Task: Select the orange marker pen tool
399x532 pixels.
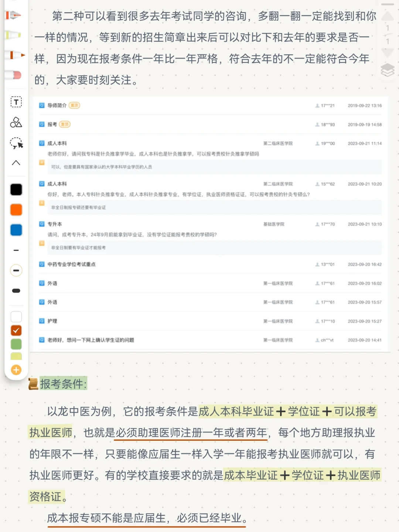Action: click(x=15, y=55)
